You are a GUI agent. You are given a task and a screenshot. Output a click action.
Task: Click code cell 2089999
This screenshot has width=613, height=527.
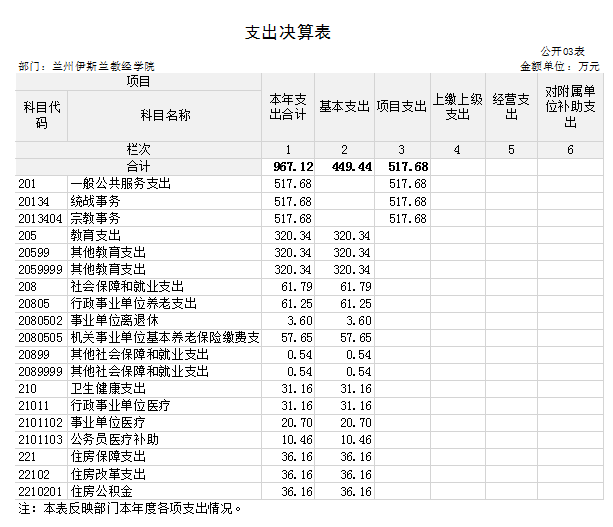pos(40,372)
